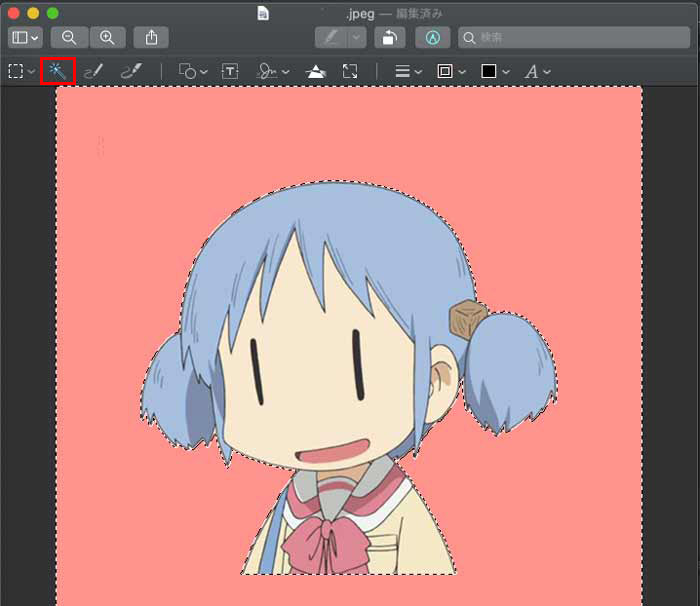Select the Instant Alpha magic wand tool

click(x=57, y=71)
